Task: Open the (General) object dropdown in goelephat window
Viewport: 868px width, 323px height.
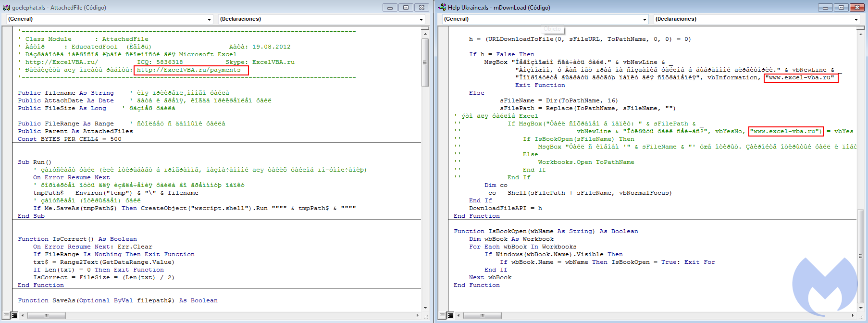Action: (209, 19)
